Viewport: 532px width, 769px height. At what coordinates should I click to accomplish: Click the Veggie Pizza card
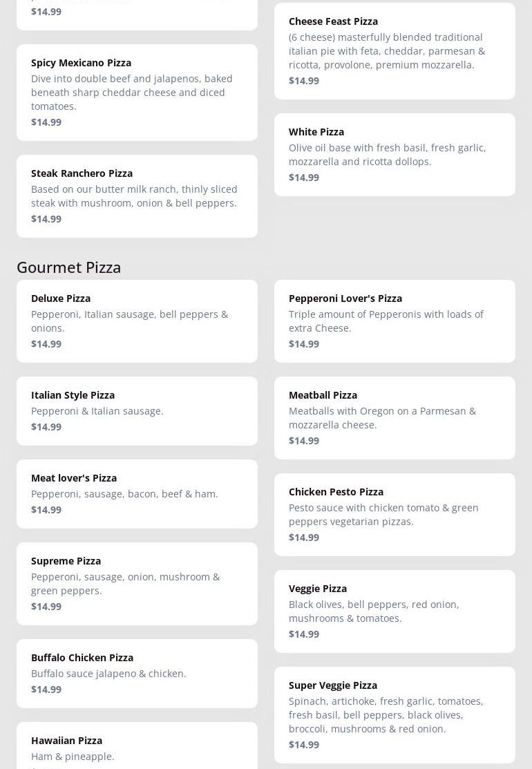[395, 611]
